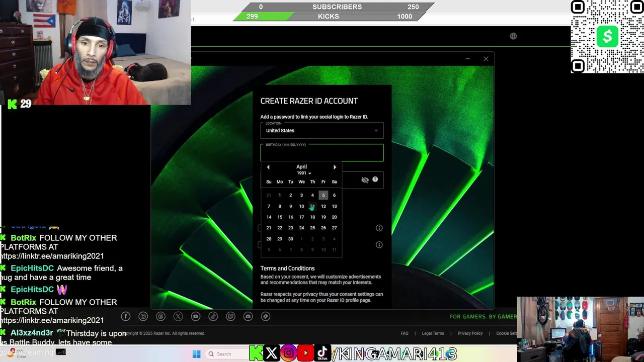644x362 pixels.
Task: Open Razer's Facebook page icon
Action: [126, 316]
